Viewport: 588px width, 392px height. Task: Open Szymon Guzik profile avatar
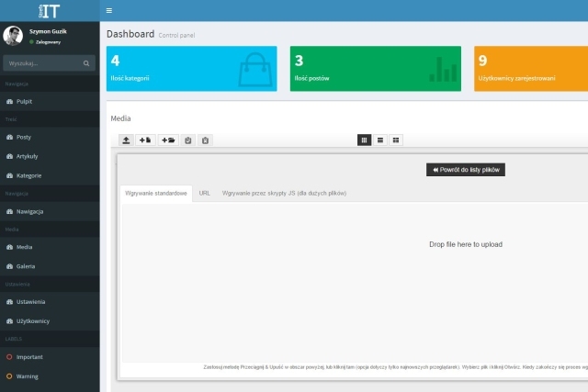coord(13,36)
